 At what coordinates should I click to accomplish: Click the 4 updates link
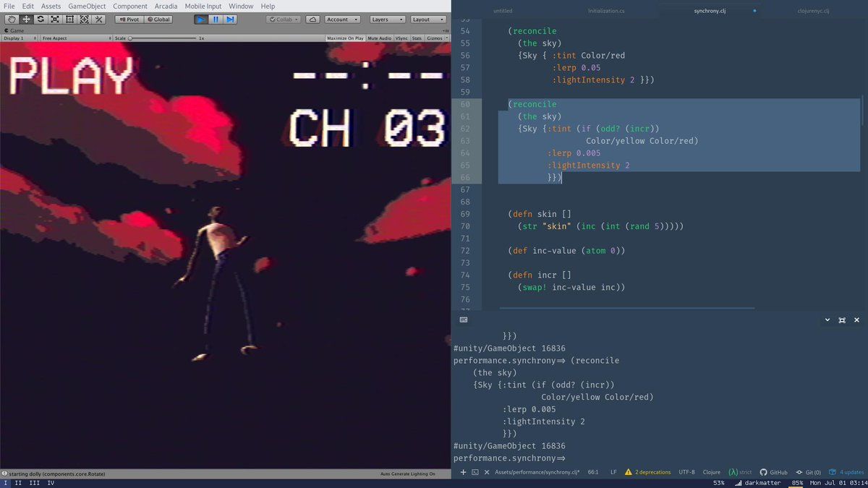point(846,472)
